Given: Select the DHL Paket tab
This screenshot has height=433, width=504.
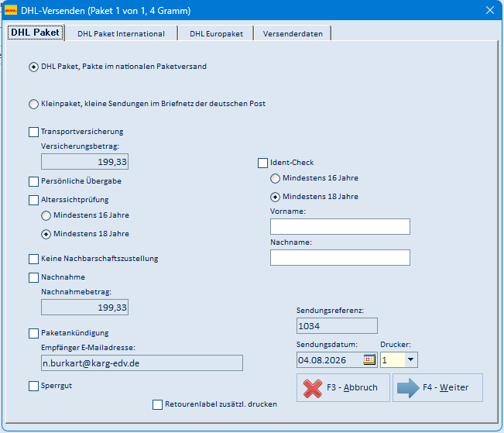Looking at the screenshot, I should coord(35,33).
